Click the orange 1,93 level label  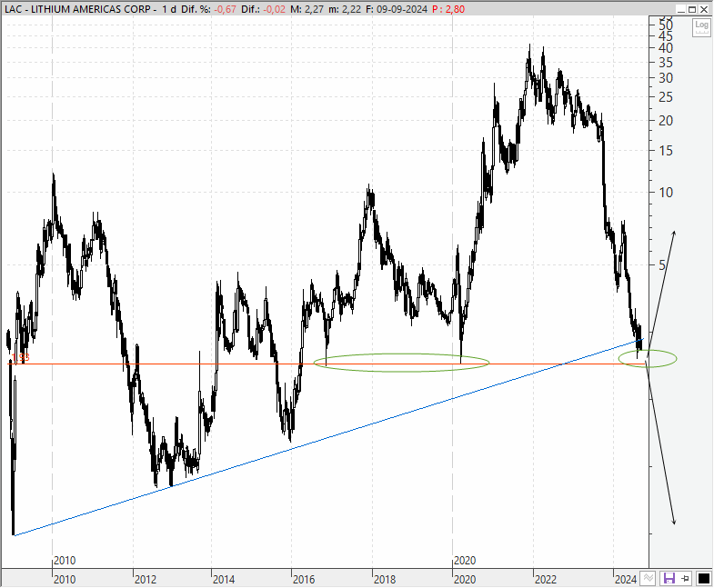tap(21, 358)
